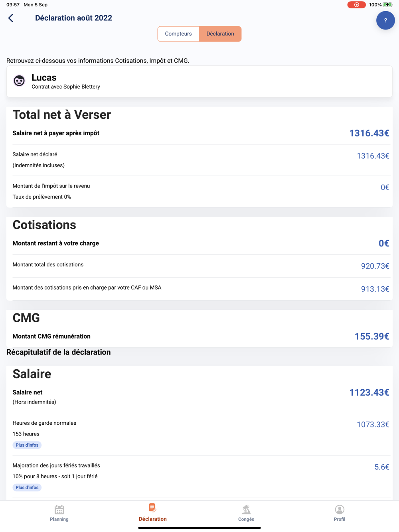Tap the Déclaration document icon
This screenshot has height=532, width=399.
(x=152, y=508)
